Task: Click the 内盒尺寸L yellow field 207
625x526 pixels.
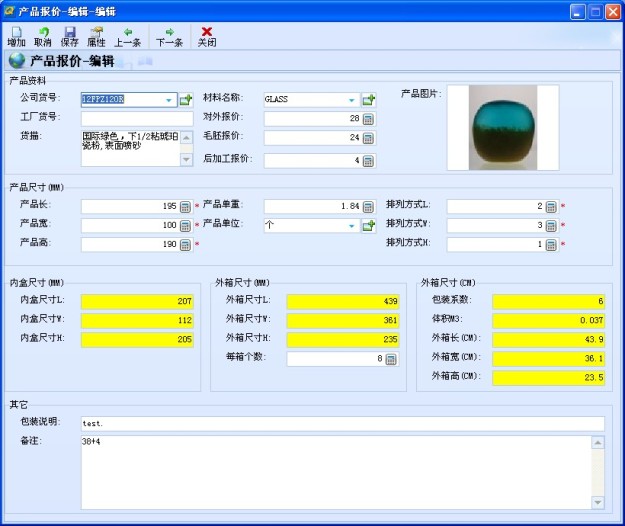Action: click(137, 302)
